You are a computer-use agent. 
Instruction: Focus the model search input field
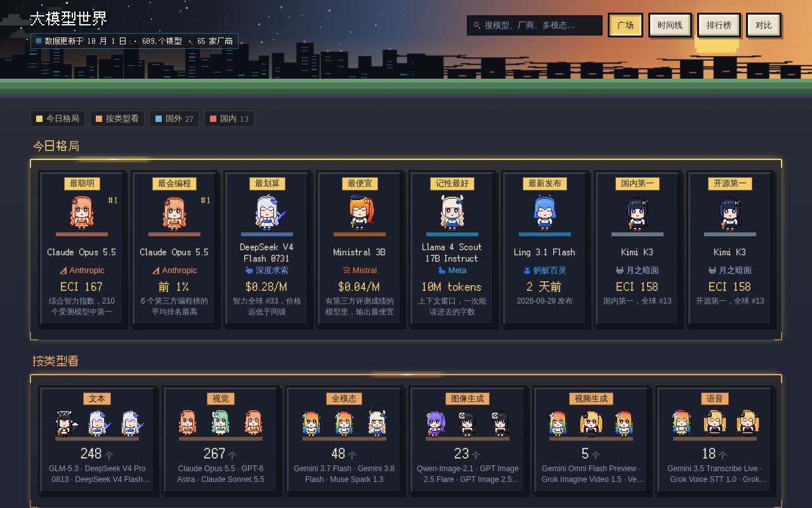tap(535, 25)
